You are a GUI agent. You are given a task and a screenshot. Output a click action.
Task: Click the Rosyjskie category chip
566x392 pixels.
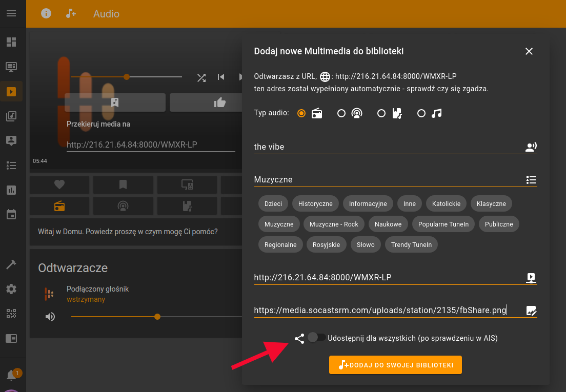point(326,245)
